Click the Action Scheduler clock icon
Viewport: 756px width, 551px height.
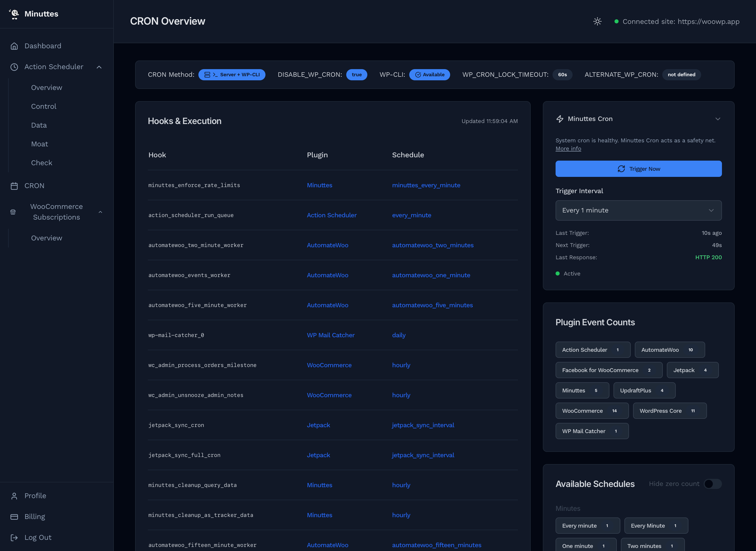14,67
